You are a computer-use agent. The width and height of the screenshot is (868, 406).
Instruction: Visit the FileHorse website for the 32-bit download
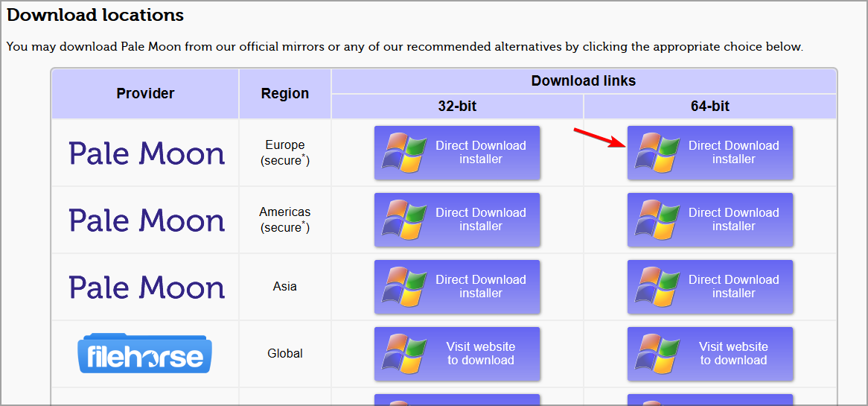[457, 353]
